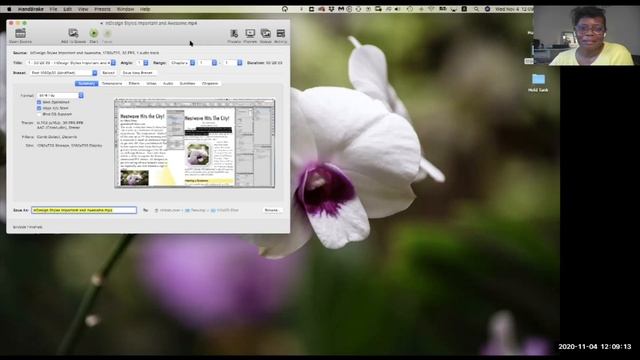Image resolution: width=640 pixels, height=360 pixels.
Task: Show the Queue window icon
Action: click(x=265, y=33)
